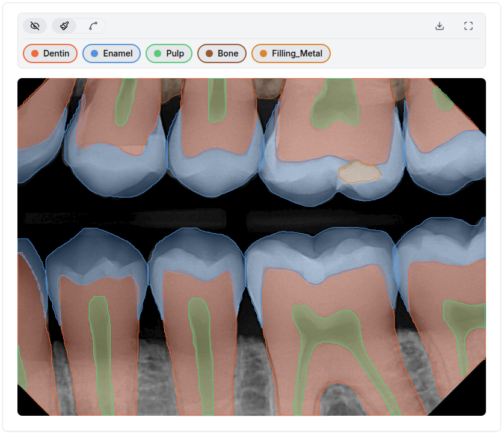This screenshot has width=504, height=435.
Task: Toggle overlay visibility with the eye icon
Action: pos(34,25)
